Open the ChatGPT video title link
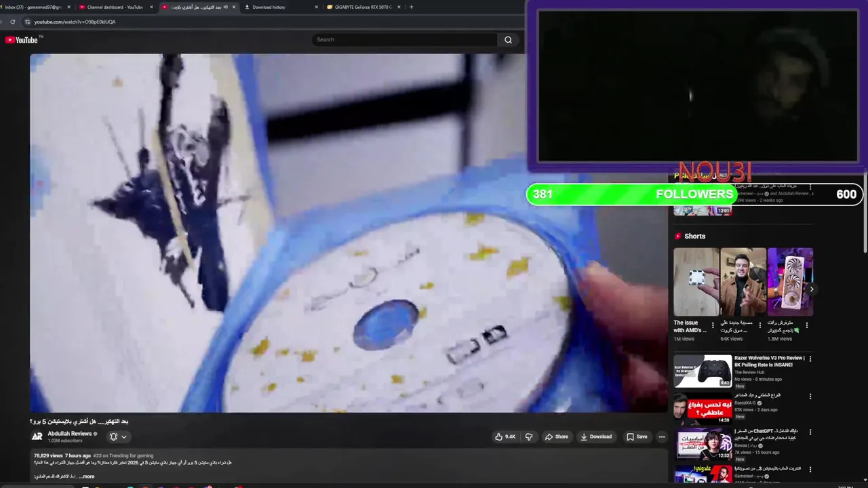This screenshot has width=868, height=488. coord(768,434)
